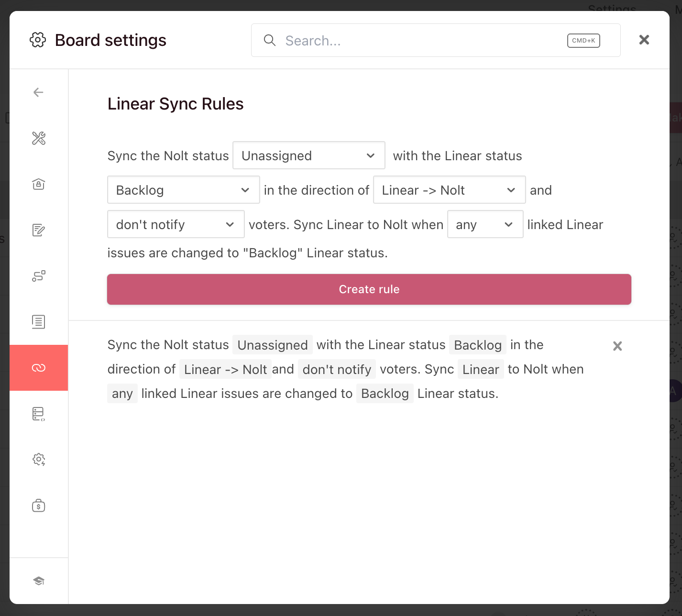Click the don't notify tag in saved rule
This screenshot has height=616, width=682.
[337, 369]
